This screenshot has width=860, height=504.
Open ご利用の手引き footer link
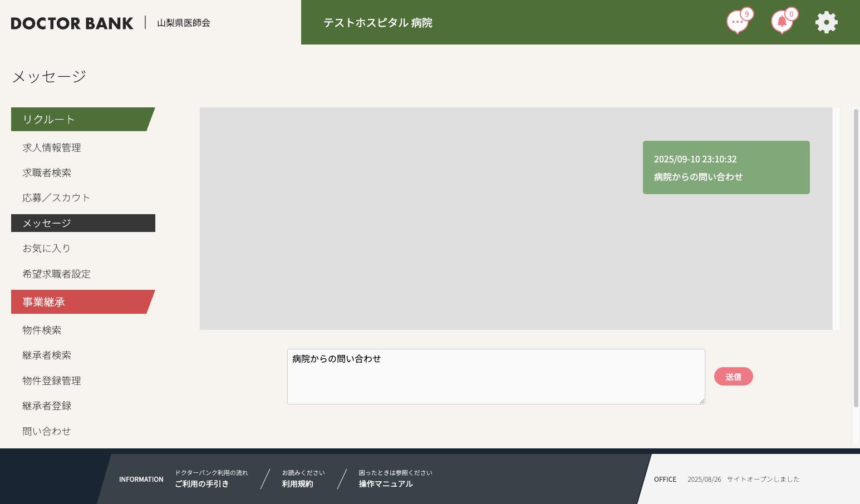click(202, 484)
